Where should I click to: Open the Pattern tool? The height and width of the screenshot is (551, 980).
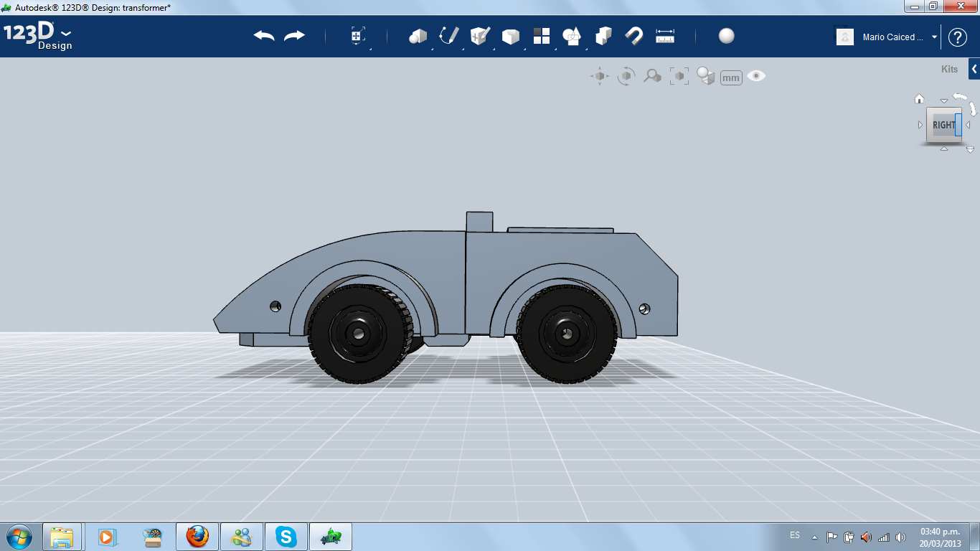tap(542, 36)
